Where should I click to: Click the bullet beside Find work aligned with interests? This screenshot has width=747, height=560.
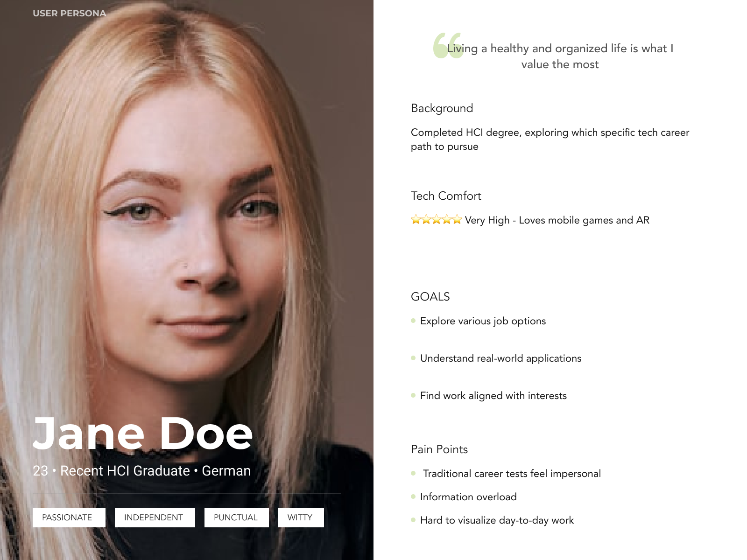[413, 395]
